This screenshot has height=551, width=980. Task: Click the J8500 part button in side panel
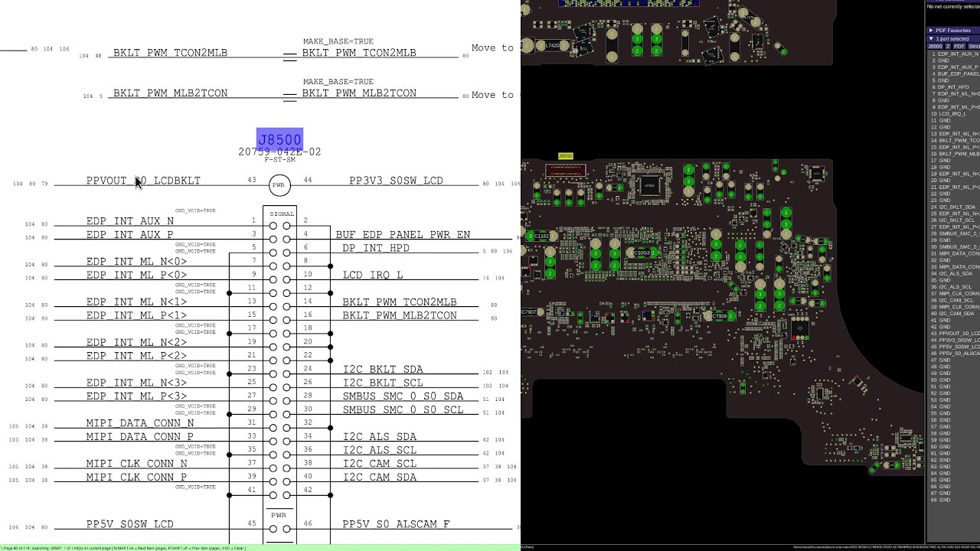pos(935,47)
